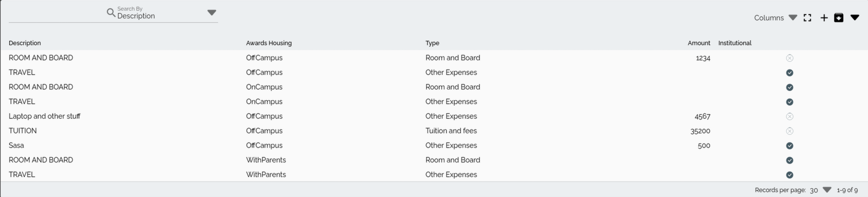Toggle Institutional status for Laptop and other stuff
868x197 pixels.
(x=789, y=116)
